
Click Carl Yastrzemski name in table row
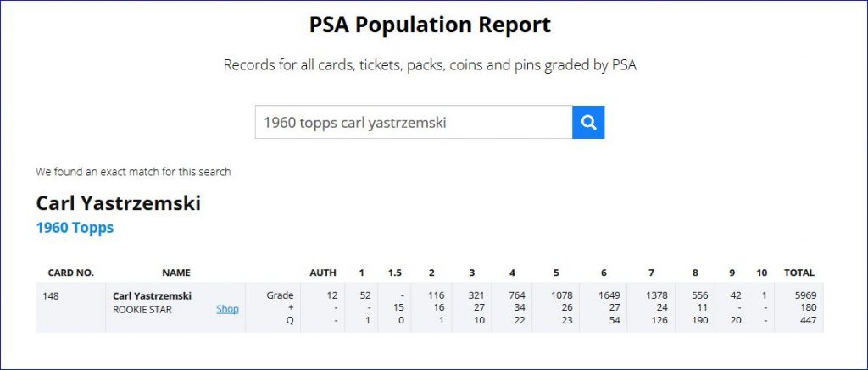(152, 295)
